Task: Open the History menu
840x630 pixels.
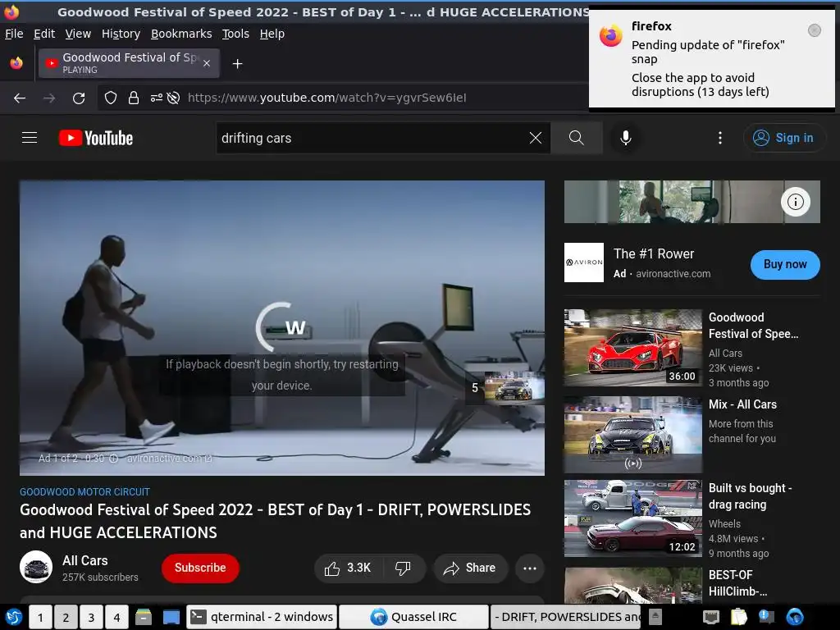Action: coord(121,34)
